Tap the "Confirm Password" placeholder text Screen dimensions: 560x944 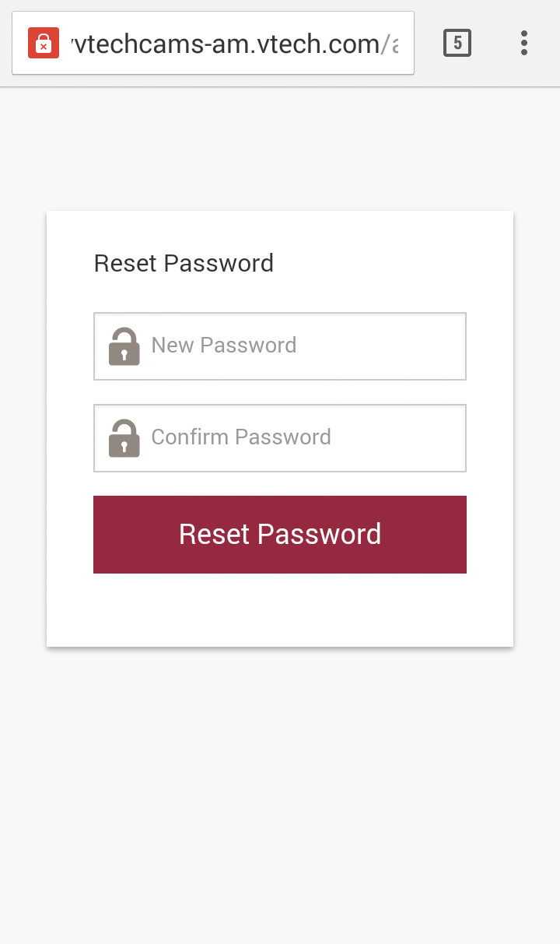(241, 437)
